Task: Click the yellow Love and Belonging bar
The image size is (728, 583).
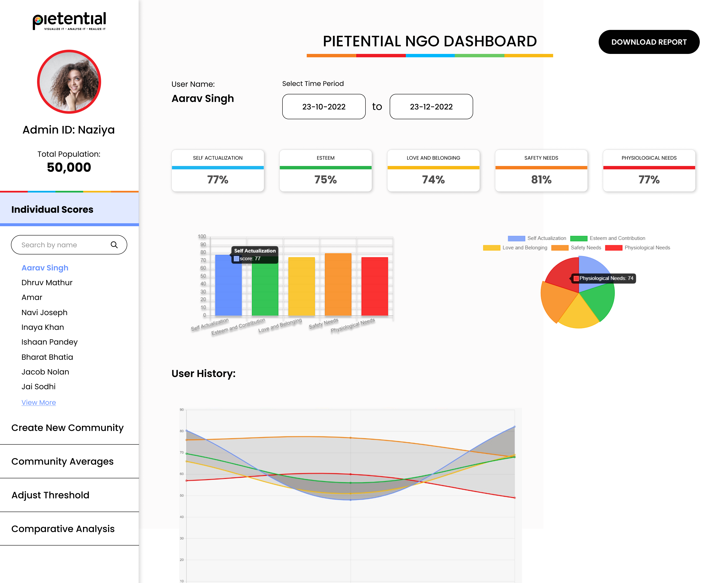Action: click(301, 287)
